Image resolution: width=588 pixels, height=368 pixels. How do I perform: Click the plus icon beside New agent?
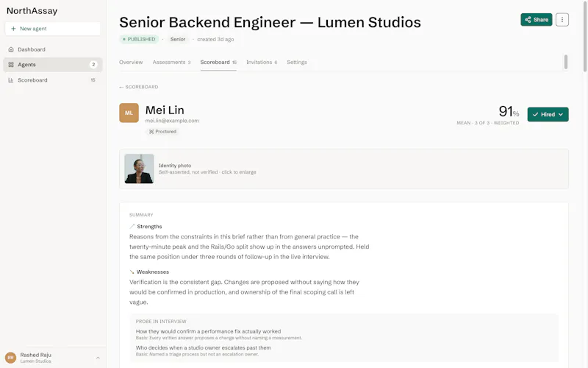pos(13,29)
